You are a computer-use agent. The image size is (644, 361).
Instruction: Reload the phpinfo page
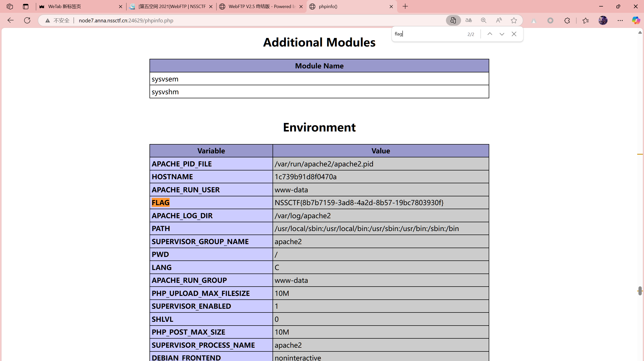(27, 20)
